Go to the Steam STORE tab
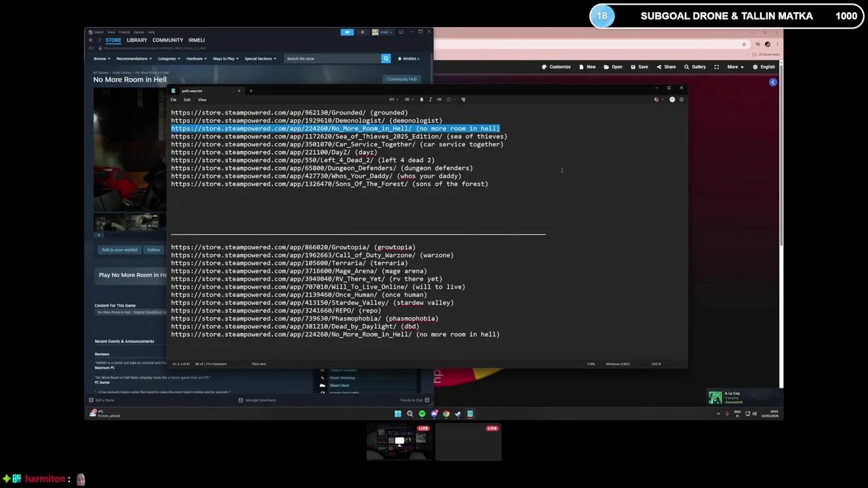 [113, 40]
